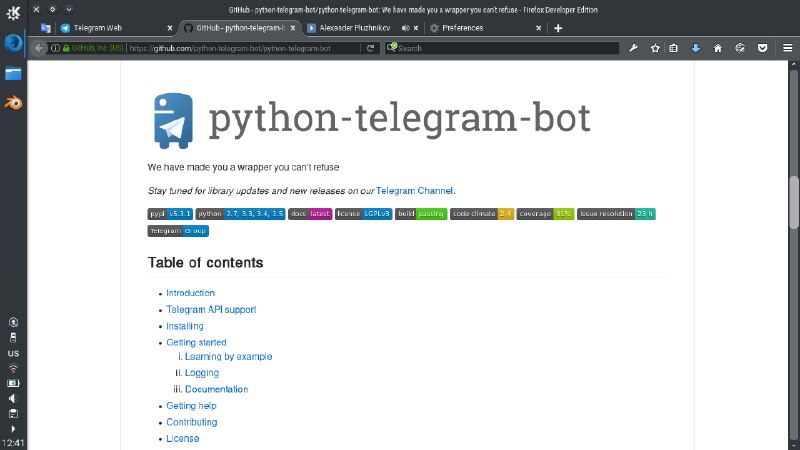Open the KDE application launcher
Screen dimensions: 800x450
click(x=13, y=13)
